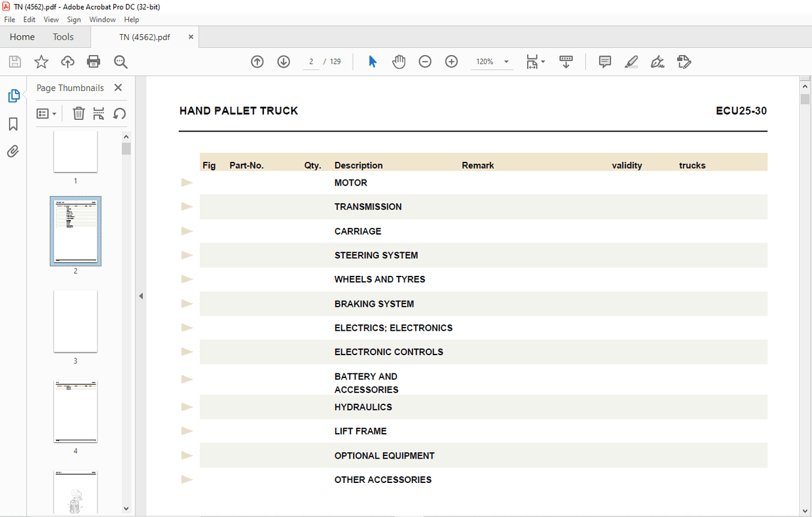Viewport: 812px width, 517px height.
Task: Add file to starred with star icon
Action: [41, 62]
